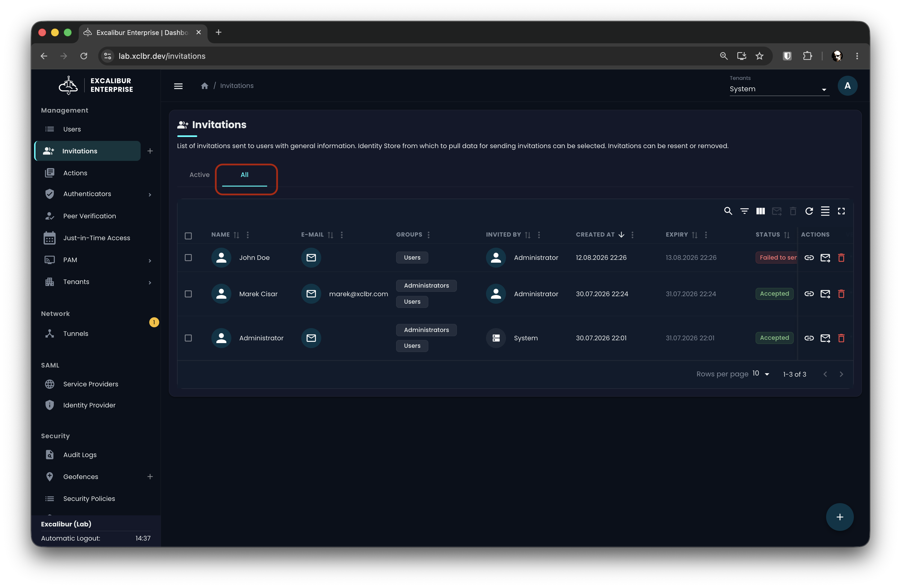Open the Tenants System dropdown
This screenshot has height=588, width=901.
tap(779, 89)
